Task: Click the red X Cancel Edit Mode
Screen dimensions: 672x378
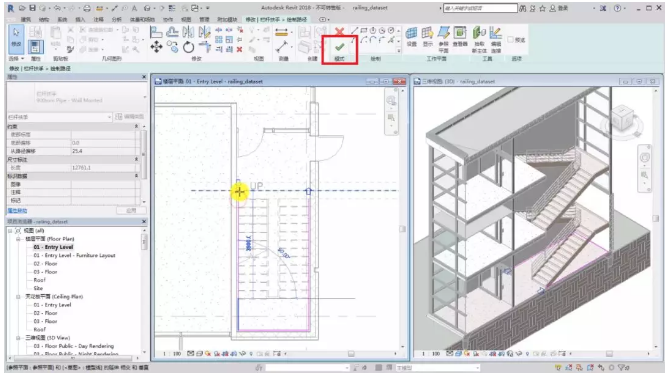Action: [x=339, y=31]
